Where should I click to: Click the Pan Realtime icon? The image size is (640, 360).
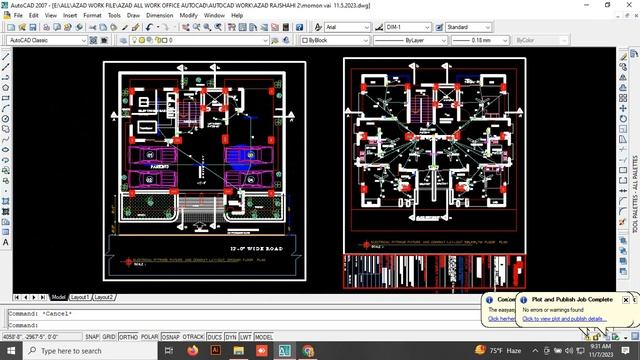pos(186,27)
